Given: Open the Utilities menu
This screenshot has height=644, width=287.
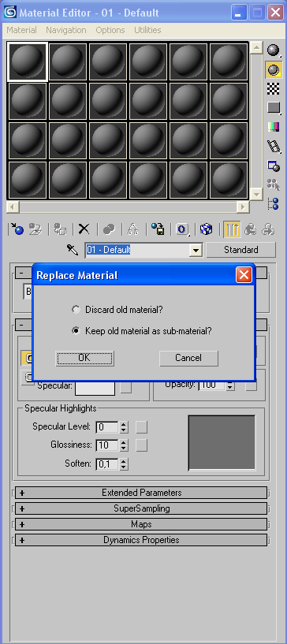Looking at the screenshot, I should [147, 30].
